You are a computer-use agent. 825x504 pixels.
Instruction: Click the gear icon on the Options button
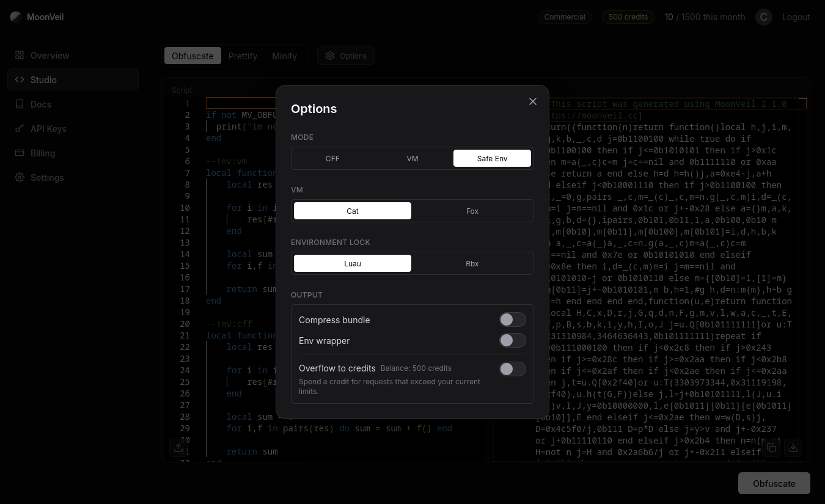[x=330, y=56]
